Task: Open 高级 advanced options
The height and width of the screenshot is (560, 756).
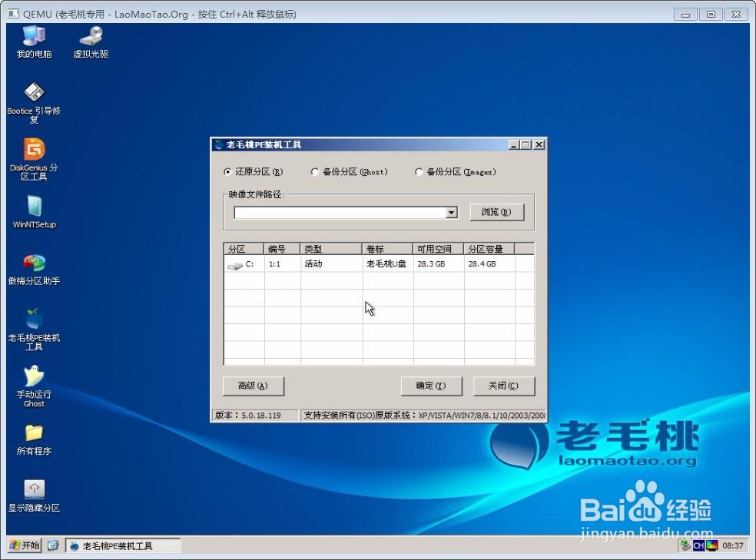Action: point(253,385)
